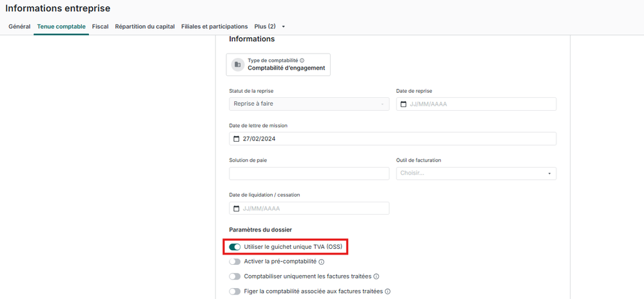The width and height of the screenshot is (644, 299).
Task: Open the Répartition du capital tab
Action: (144, 26)
